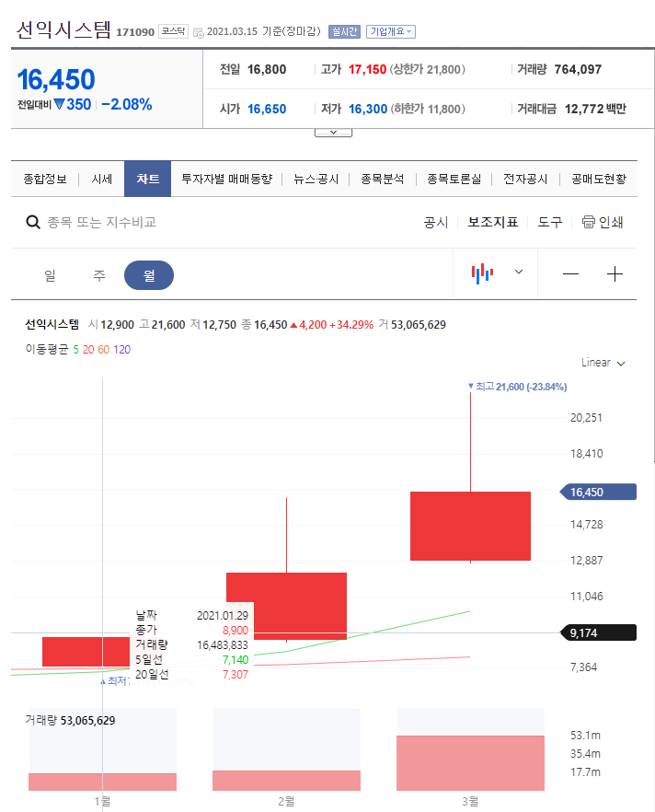Click the 16,450 current price axis tag
The width and height of the screenshot is (655, 812).
pyautogui.click(x=599, y=492)
